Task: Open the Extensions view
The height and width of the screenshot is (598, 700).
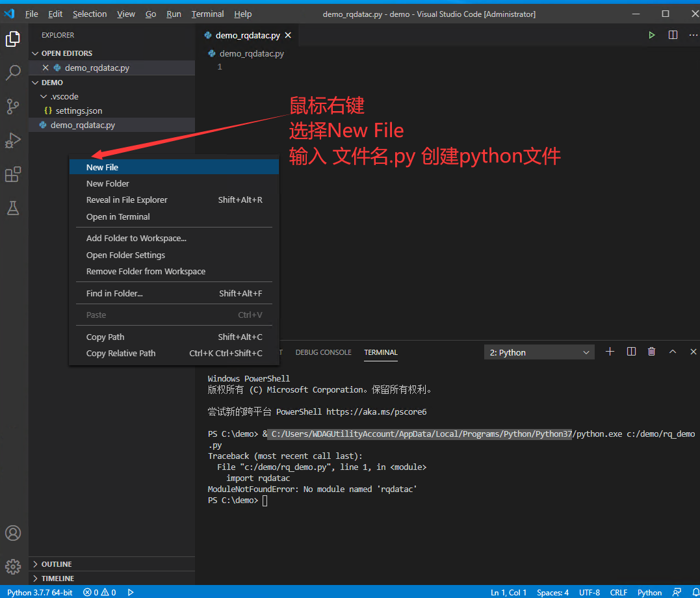Action: [x=13, y=174]
